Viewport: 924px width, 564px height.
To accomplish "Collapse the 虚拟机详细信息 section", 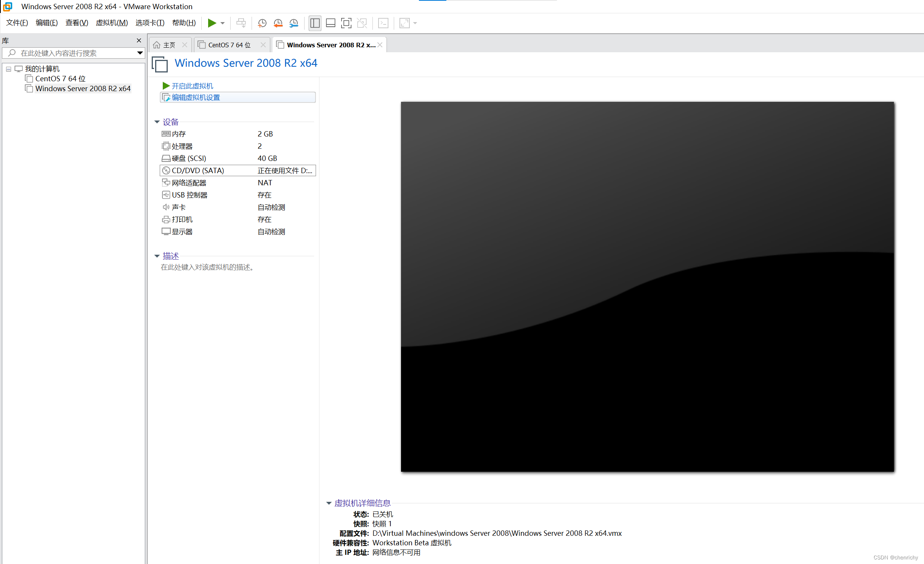I will [329, 503].
